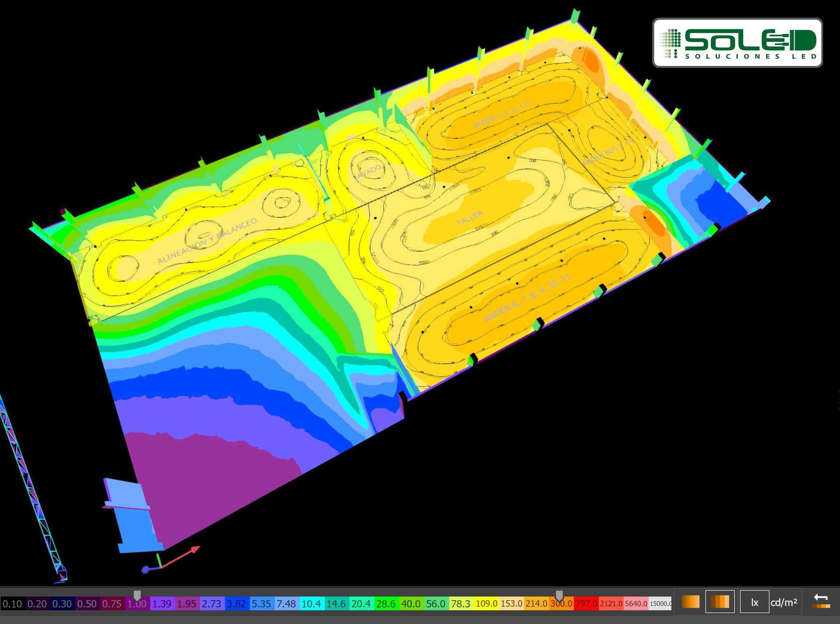This screenshot has height=624, width=840.
Task: Click the upper slider handle near 300.0
Action: click(x=559, y=595)
